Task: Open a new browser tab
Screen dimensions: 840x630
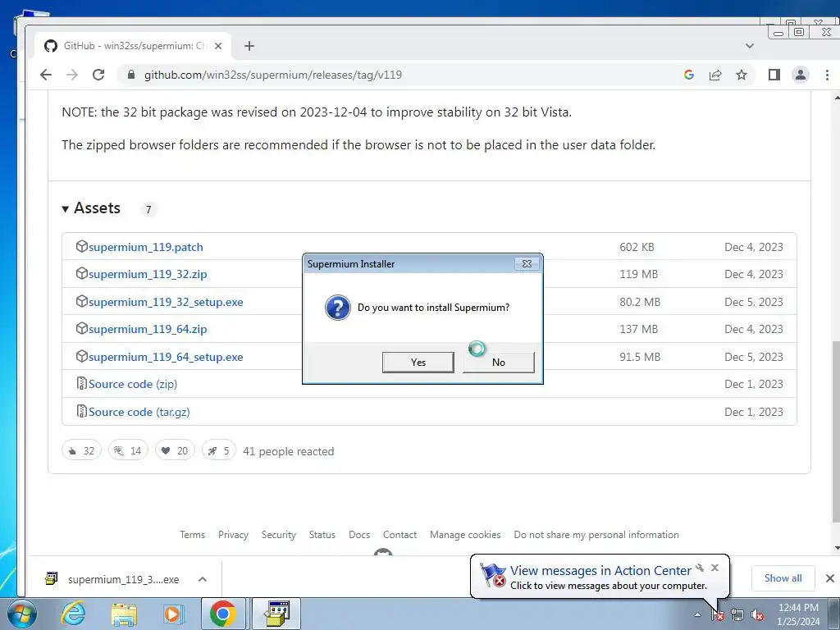Action: [249, 46]
